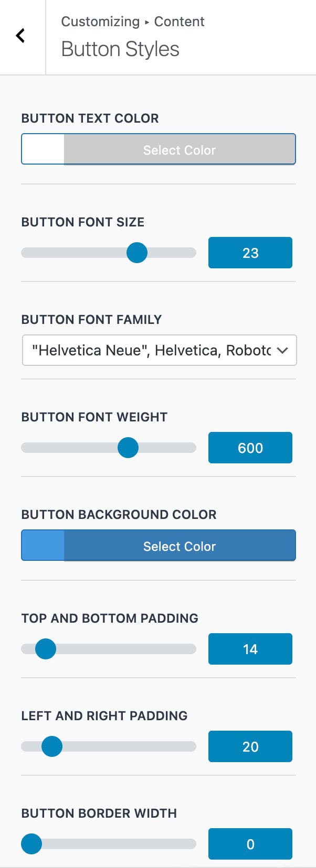Click the Button Border Width value field

click(x=250, y=844)
